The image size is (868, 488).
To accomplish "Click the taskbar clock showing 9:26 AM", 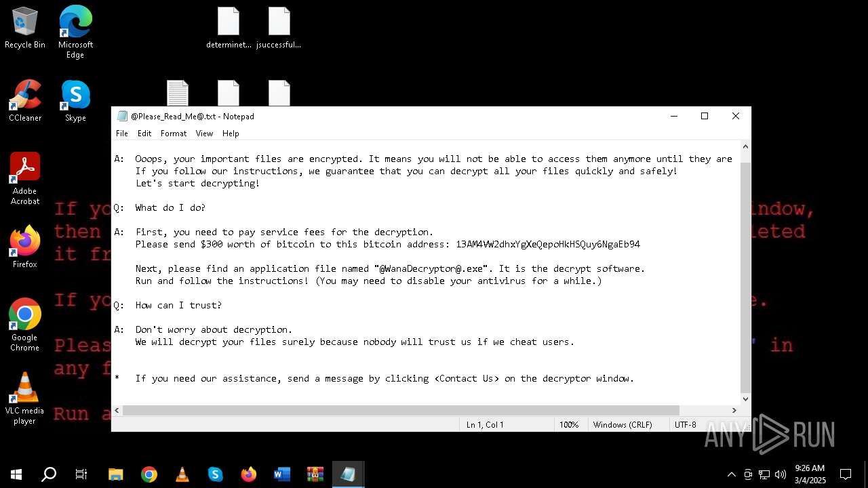I will coord(810,474).
